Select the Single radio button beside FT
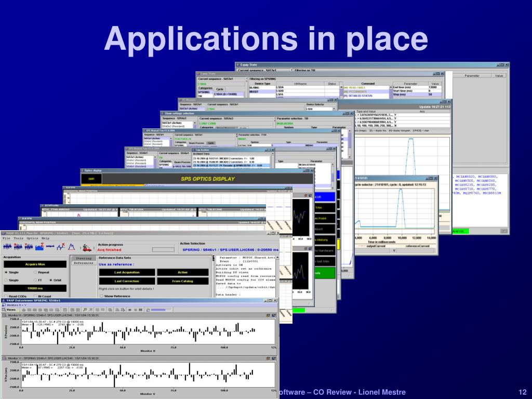The width and height of the screenshot is (532, 399). (6, 280)
